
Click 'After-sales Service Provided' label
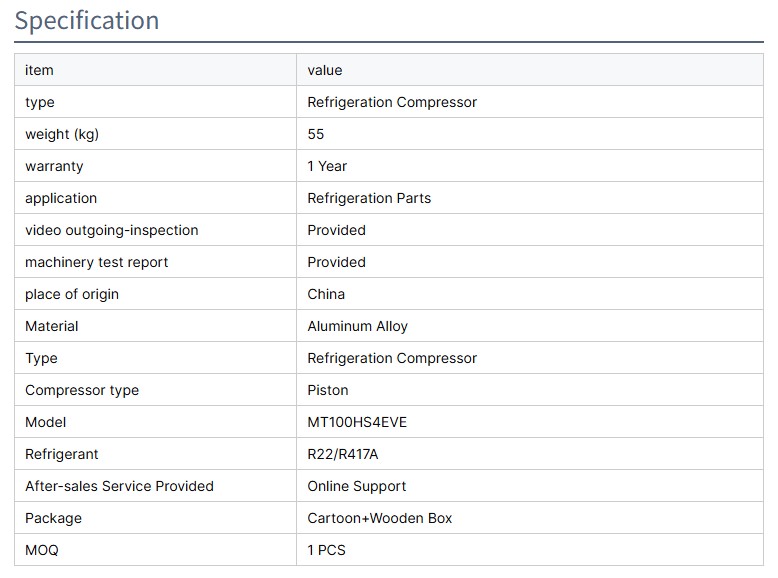119,486
